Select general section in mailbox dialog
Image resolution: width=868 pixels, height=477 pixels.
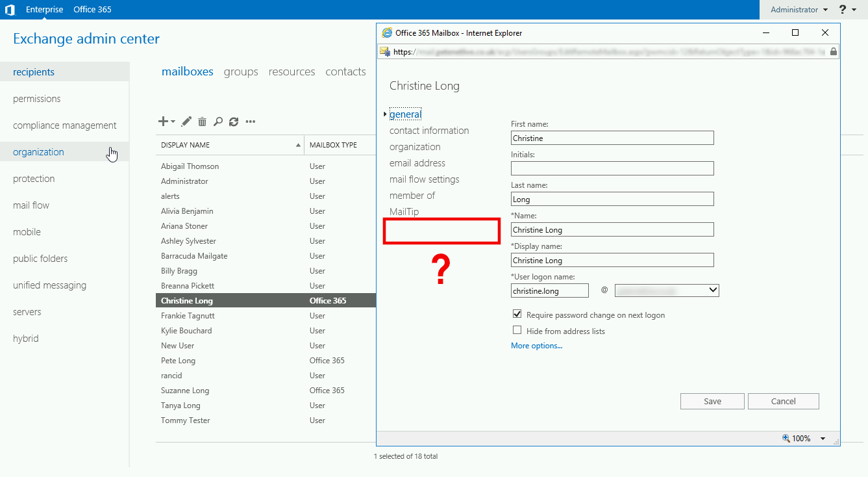405,114
